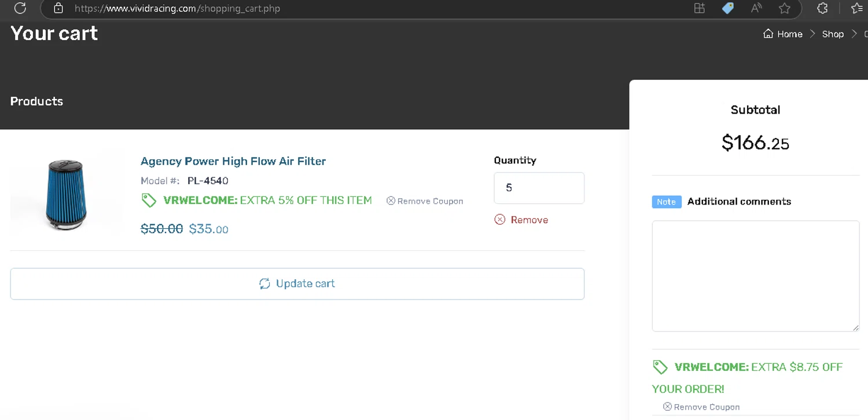Remove the coupon from the product row
This screenshot has height=420, width=868.
pos(425,201)
